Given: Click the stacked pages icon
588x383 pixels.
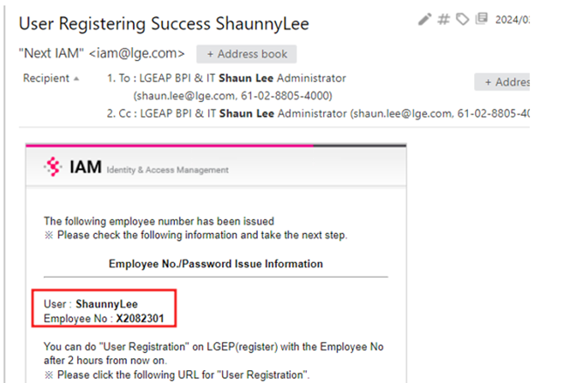Looking at the screenshot, I should (x=481, y=20).
